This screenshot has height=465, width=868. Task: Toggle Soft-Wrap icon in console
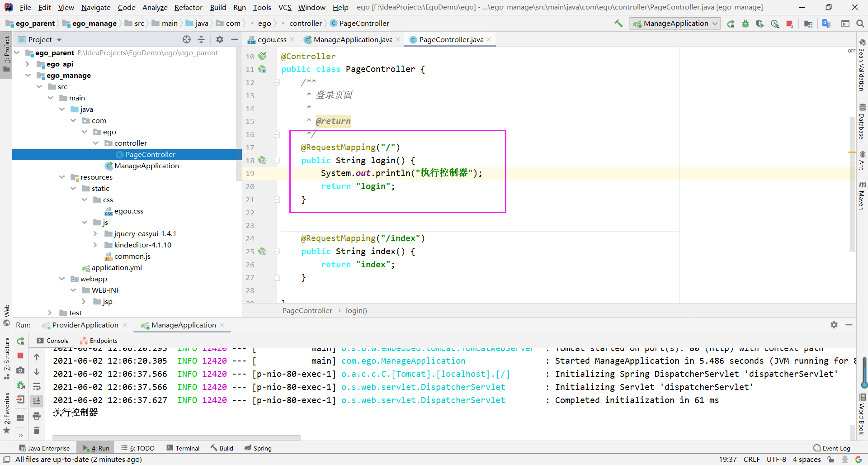(x=37, y=386)
